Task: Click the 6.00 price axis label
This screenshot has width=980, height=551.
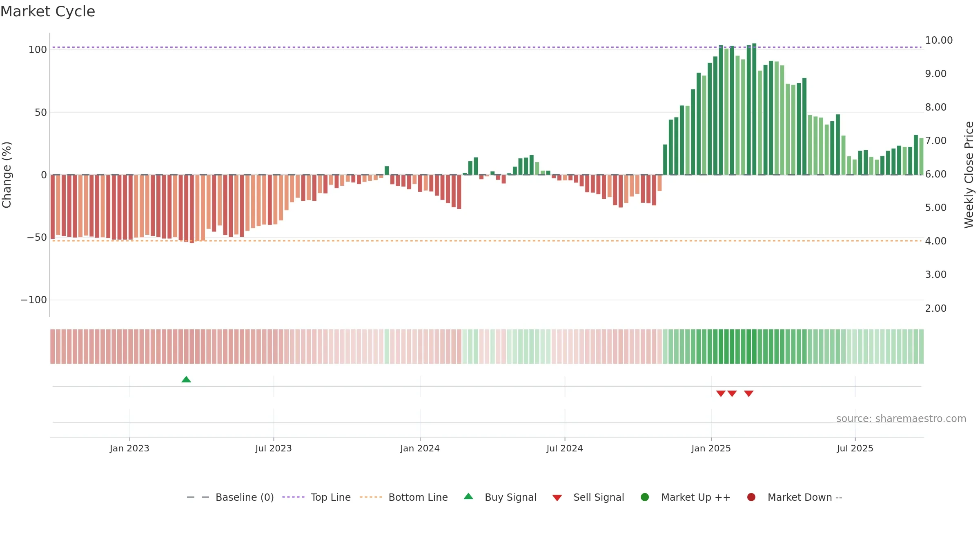Action: (x=936, y=174)
